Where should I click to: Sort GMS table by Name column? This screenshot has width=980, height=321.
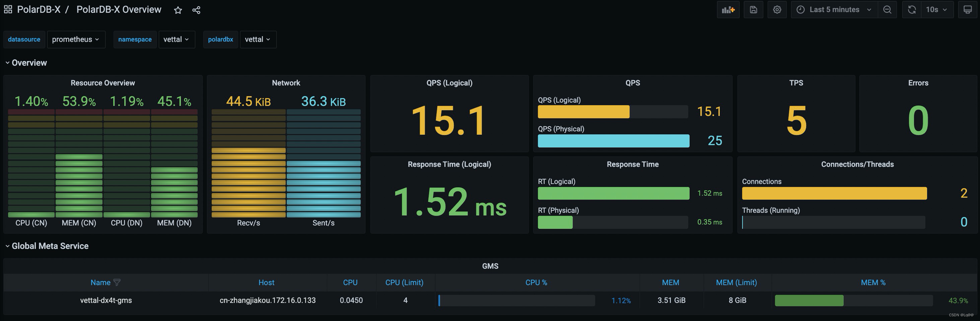click(x=100, y=282)
